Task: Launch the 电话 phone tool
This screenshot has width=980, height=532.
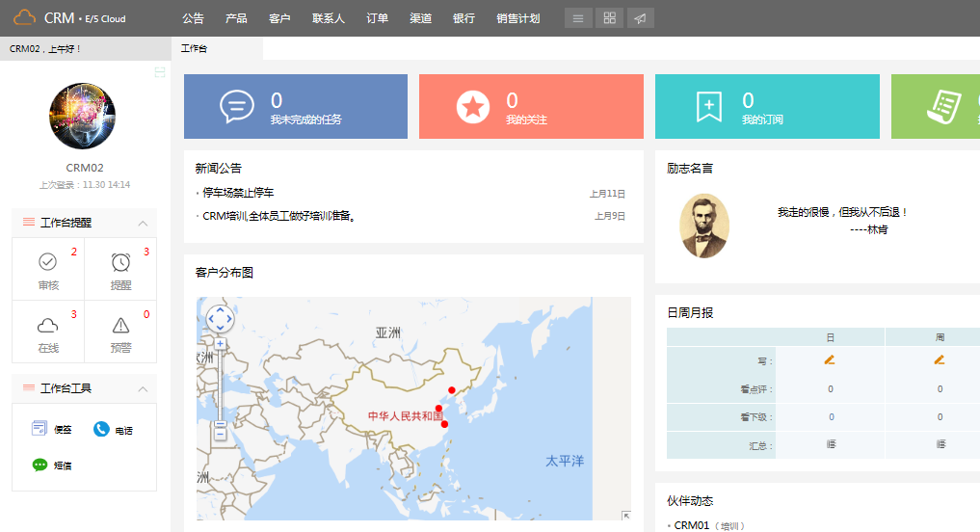Action: coord(101,430)
